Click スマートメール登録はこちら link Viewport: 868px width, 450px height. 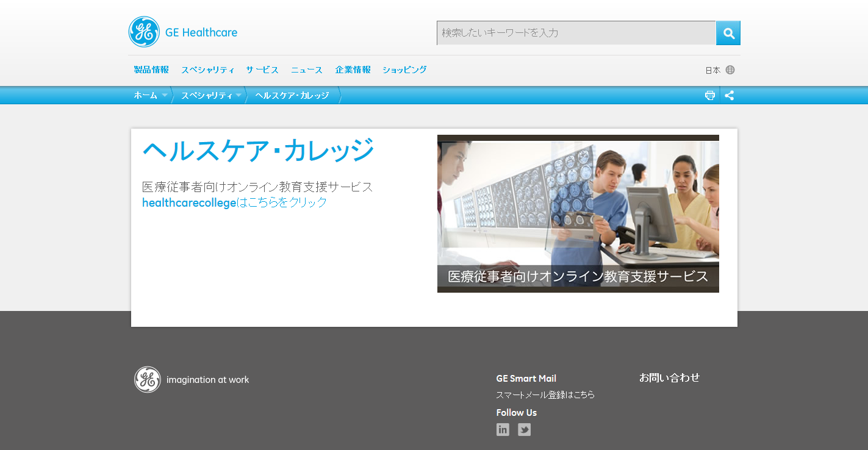[x=545, y=395]
